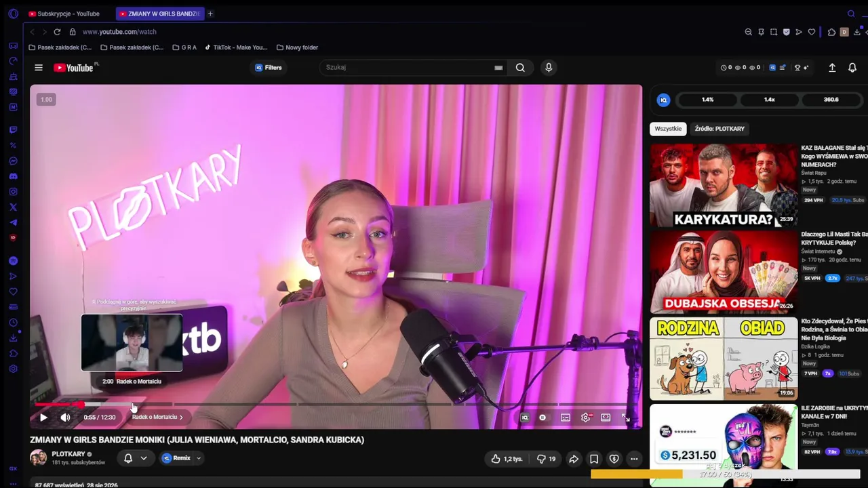
Task: Expand the notification preferences chevron
Action: (144, 458)
